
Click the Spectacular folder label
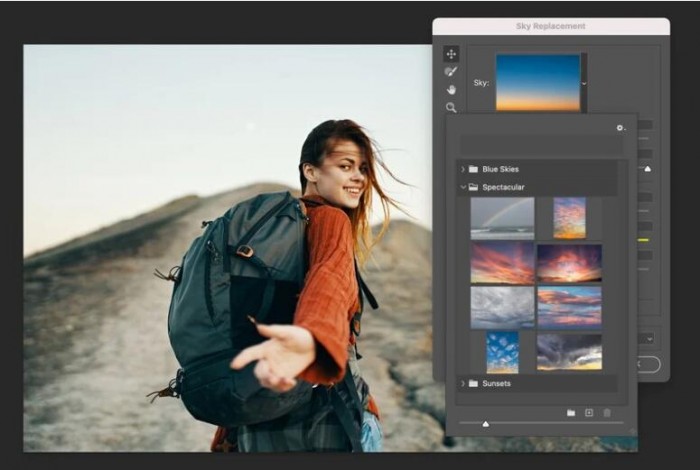[x=503, y=187]
